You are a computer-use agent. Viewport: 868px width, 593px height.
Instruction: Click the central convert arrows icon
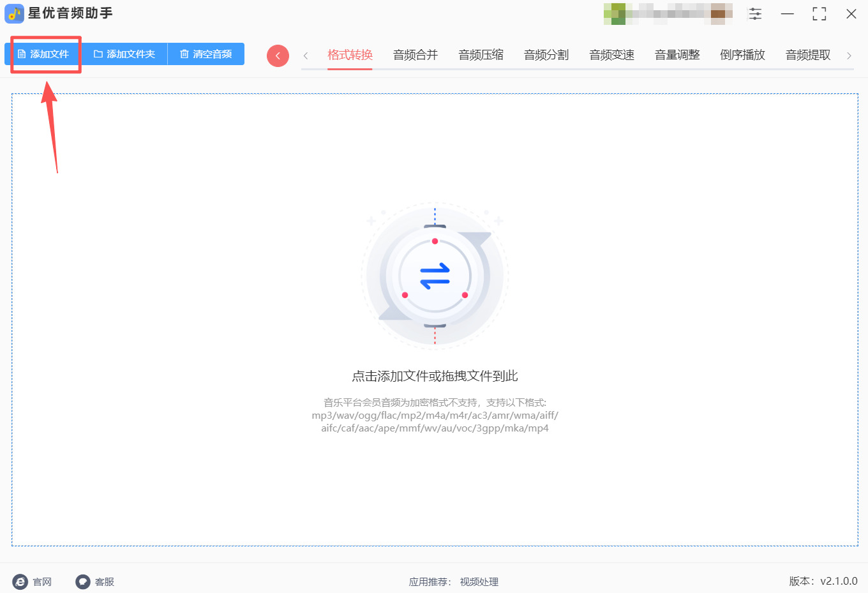tap(435, 276)
